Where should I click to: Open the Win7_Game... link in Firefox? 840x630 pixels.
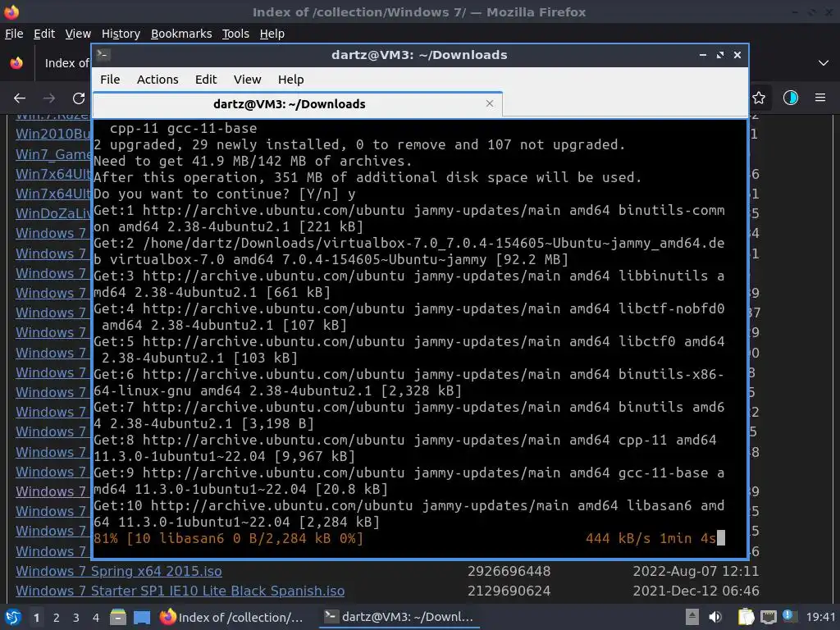pyautogui.click(x=53, y=154)
